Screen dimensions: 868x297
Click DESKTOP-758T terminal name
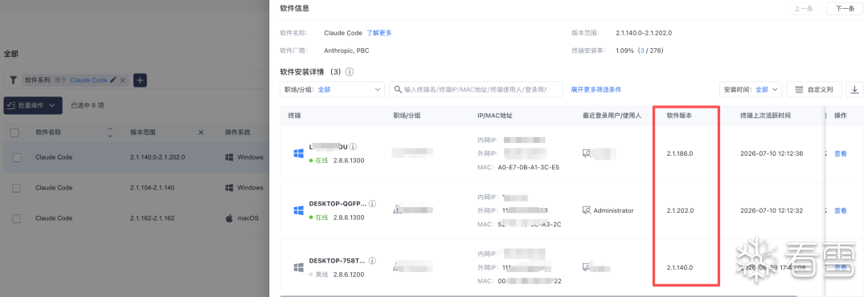337,261
